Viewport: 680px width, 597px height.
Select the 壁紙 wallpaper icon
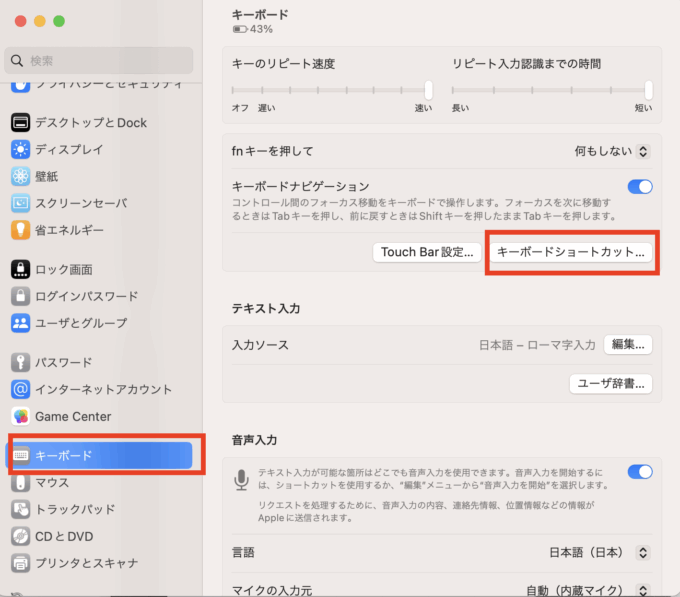click(21, 177)
